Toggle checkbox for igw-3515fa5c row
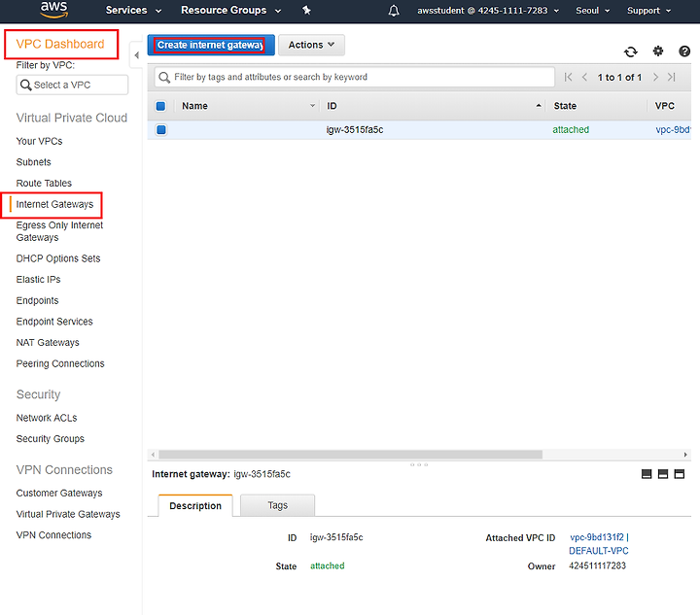Screen dimensions: 700x615 tap(161, 130)
